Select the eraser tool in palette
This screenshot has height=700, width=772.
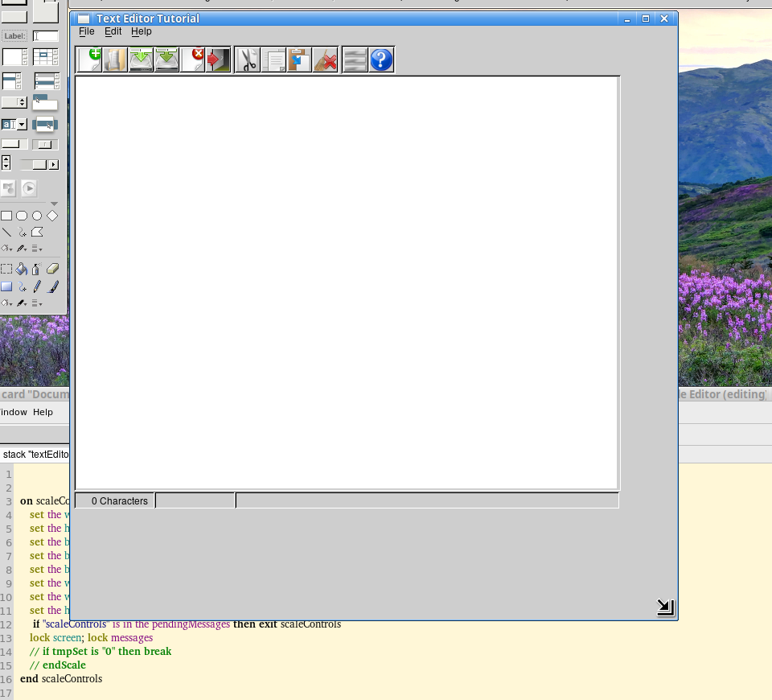53,270
